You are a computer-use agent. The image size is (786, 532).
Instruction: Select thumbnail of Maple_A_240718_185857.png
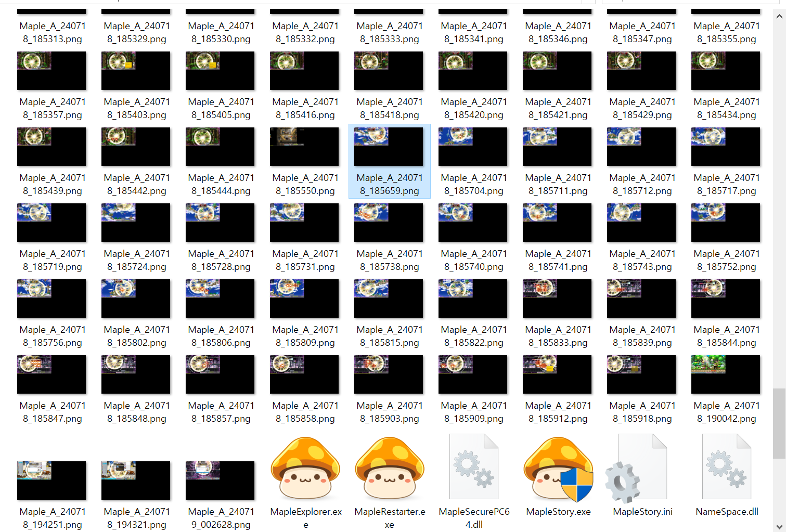[220, 374]
